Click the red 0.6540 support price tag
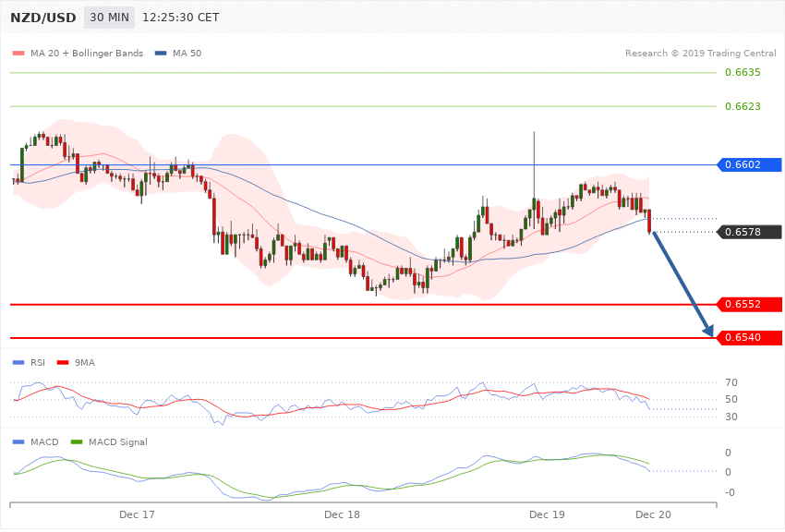The height and width of the screenshot is (532, 785). (750, 337)
